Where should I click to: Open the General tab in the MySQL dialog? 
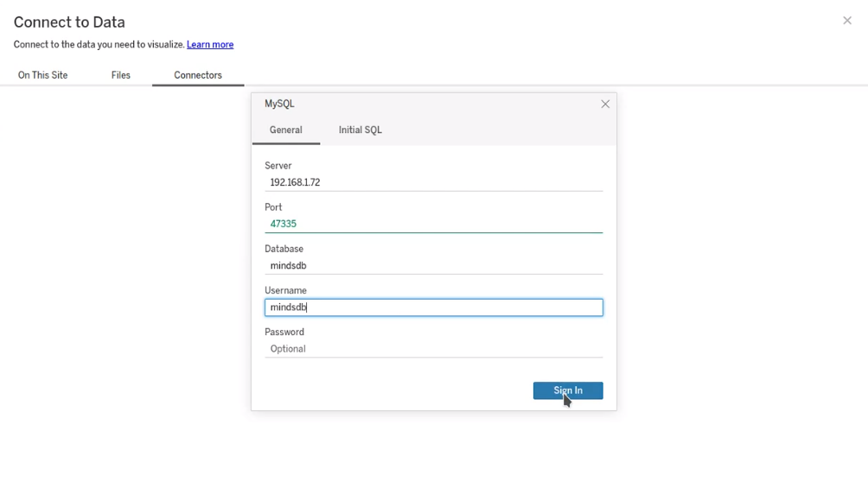tap(285, 130)
